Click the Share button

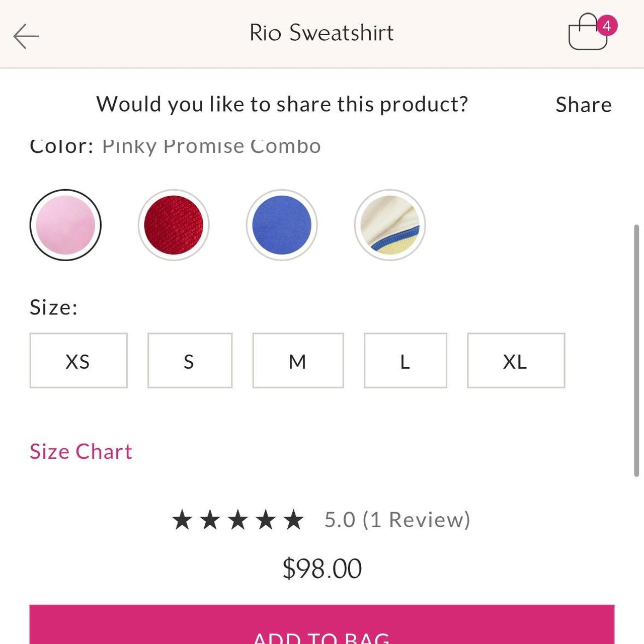[x=584, y=105]
